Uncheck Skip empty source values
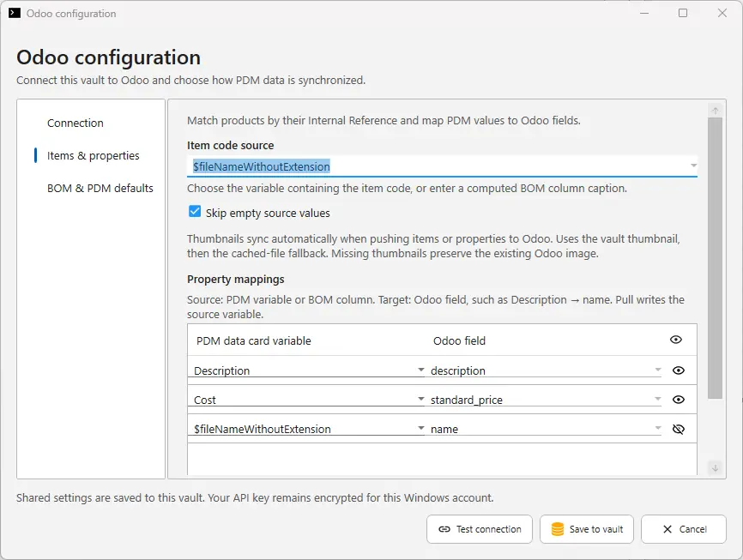This screenshot has height=560, width=743. point(195,212)
